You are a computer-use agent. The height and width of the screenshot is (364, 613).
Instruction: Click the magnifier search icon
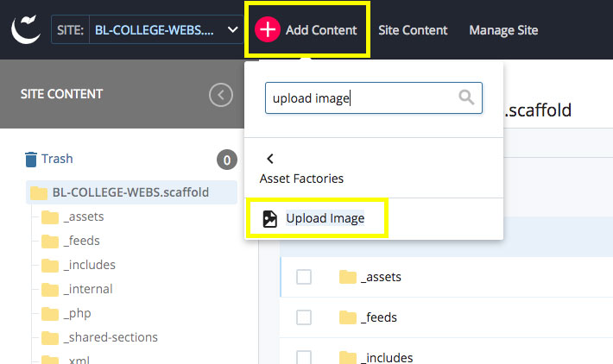(x=466, y=97)
